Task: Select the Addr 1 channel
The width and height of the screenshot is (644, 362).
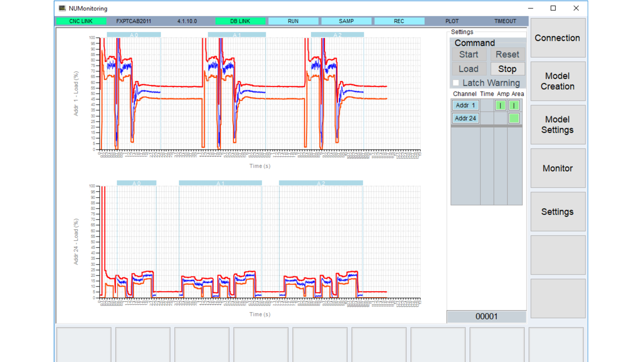Action: tap(465, 106)
